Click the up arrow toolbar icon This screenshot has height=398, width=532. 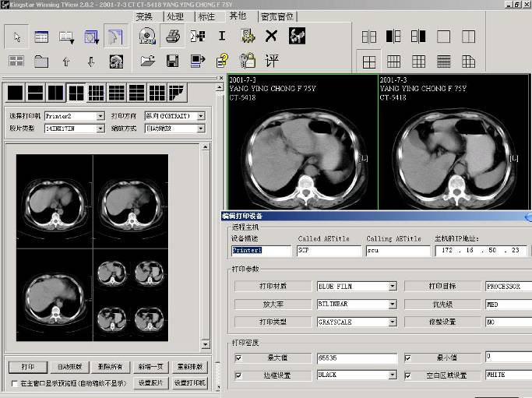click(x=66, y=62)
